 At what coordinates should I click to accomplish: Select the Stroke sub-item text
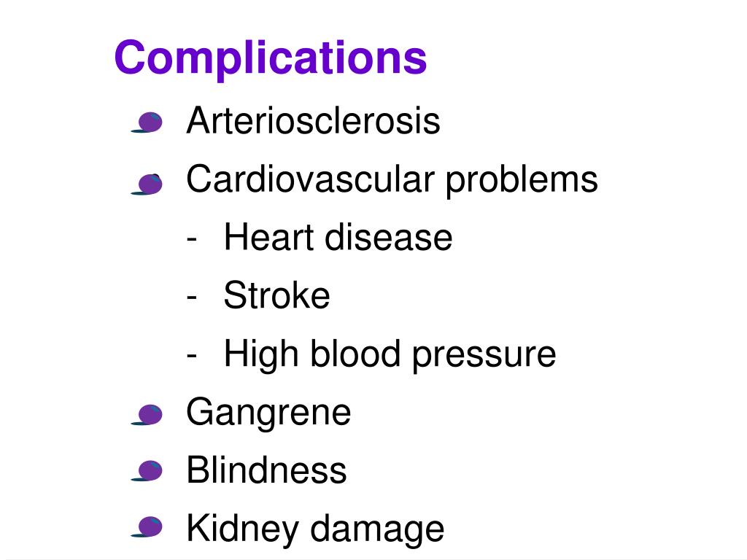point(276,295)
